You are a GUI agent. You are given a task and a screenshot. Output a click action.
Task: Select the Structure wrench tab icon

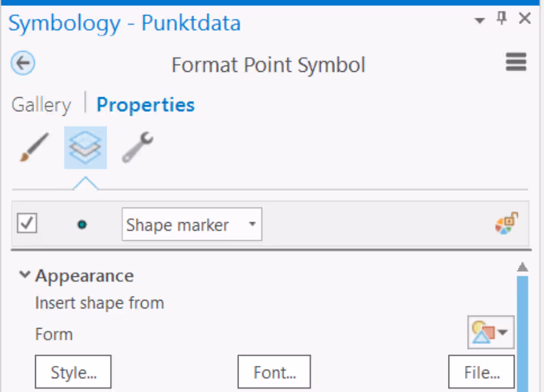coord(138,147)
